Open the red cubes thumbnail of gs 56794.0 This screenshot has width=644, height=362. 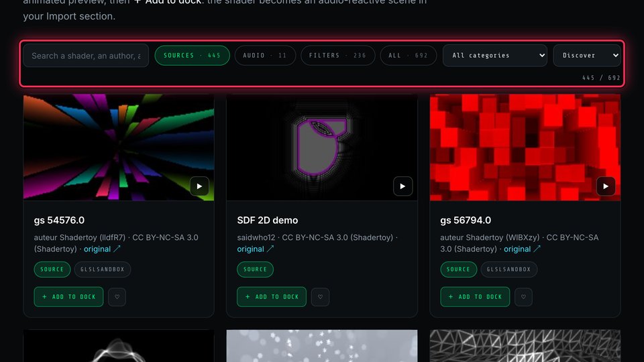[x=525, y=147]
